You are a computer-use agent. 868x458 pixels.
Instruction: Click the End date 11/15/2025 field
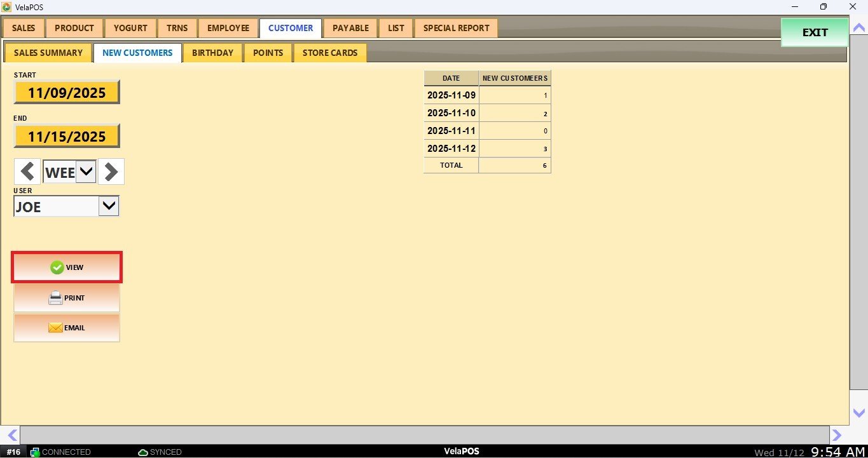coord(67,137)
